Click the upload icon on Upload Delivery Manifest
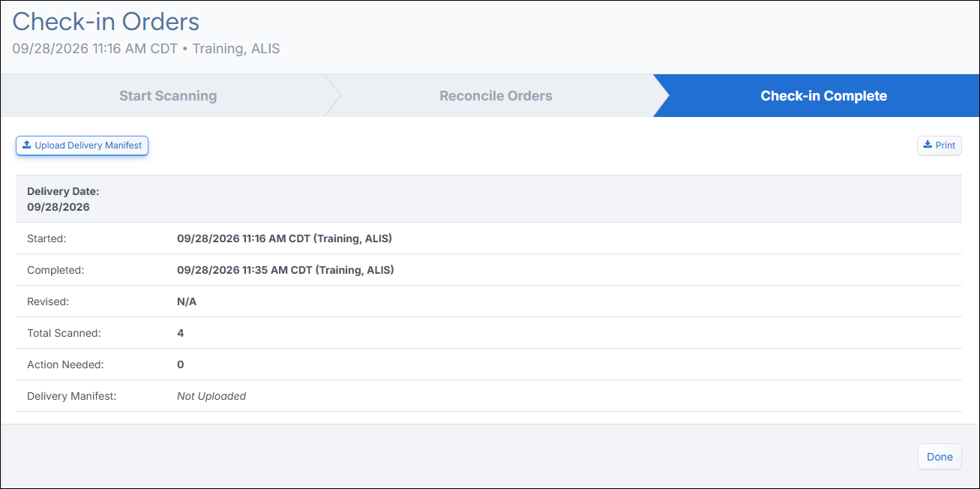The height and width of the screenshot is (489, 980). pyautogui.click(x=27, y=145)
